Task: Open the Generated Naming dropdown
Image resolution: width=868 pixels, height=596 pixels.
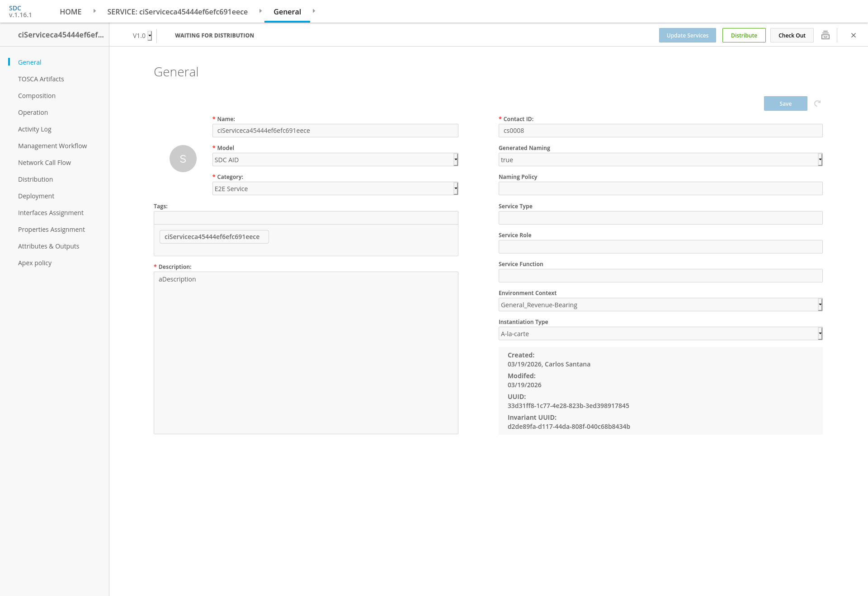Action: (x=660, y=160)
